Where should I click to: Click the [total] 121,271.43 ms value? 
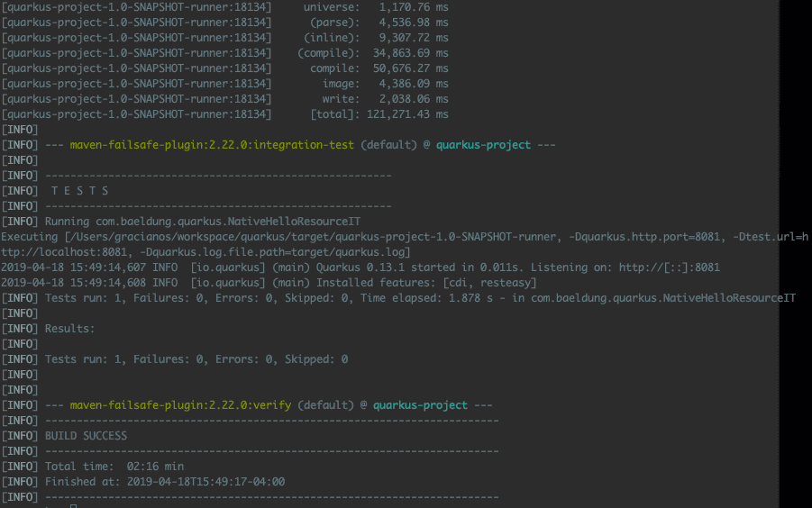(406, 114)
